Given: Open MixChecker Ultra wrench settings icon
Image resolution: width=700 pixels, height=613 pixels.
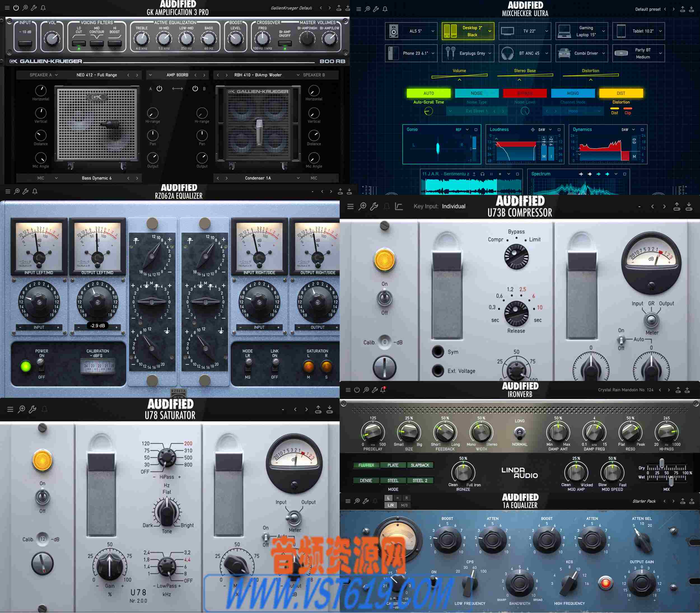Looking at the screenshot, I should 376,9.
